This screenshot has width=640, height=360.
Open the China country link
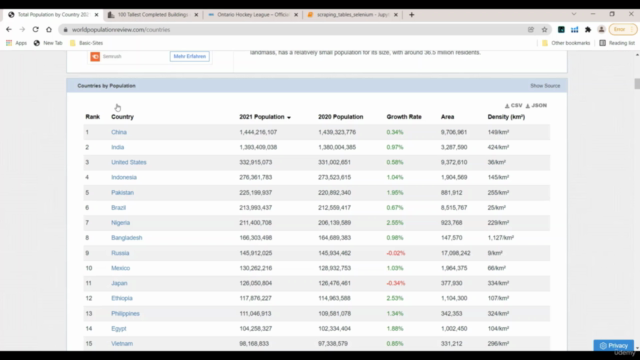[x=119, y=132]
